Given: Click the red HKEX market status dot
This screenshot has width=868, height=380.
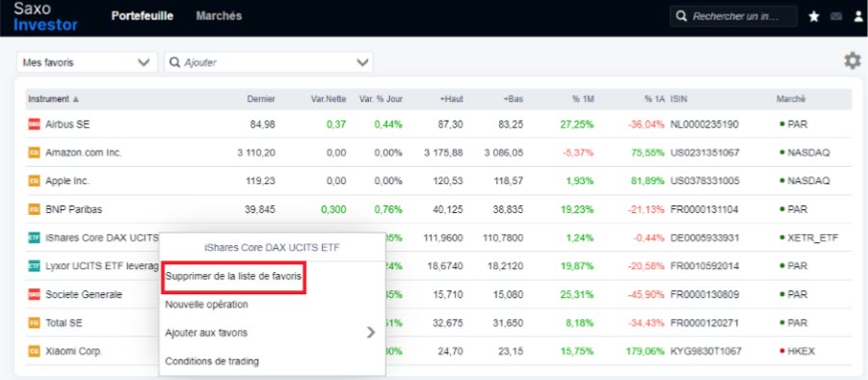Looking at the screenshot, I should tap(781, 351).
